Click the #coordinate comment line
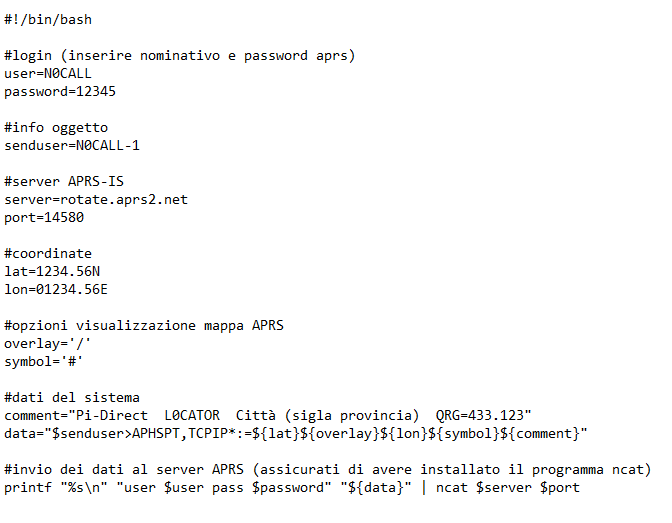 coord(48,253)
